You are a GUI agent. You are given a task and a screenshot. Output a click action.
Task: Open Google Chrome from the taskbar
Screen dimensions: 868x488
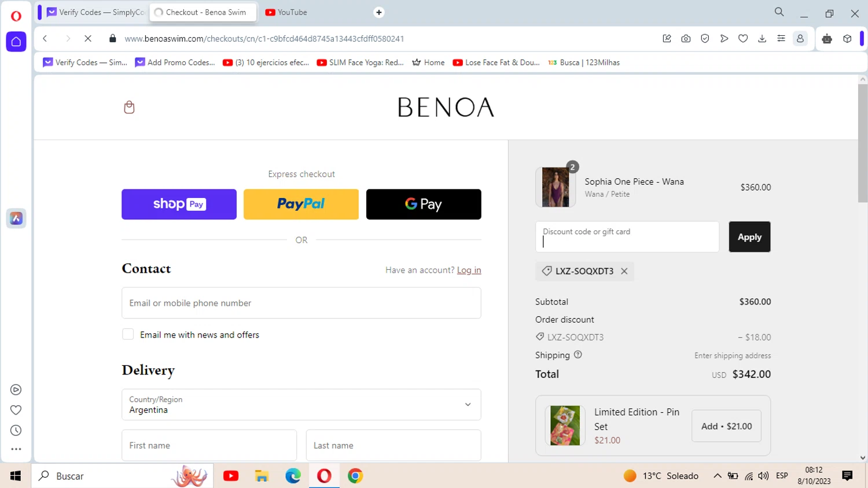pyautogui.click(x=355, y=476)
